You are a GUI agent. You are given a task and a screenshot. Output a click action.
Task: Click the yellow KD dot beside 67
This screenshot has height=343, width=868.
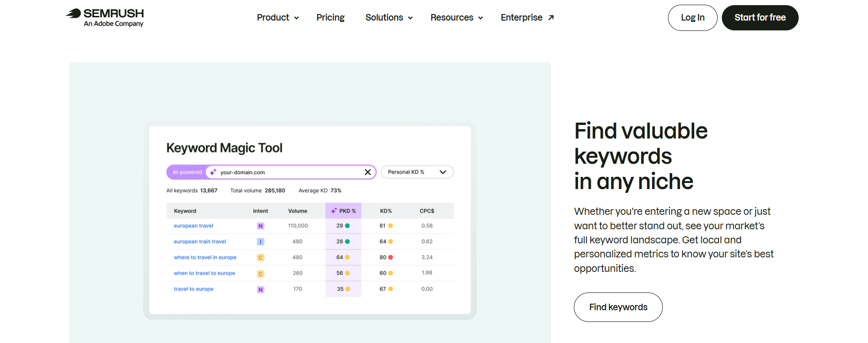pos(391,289)
